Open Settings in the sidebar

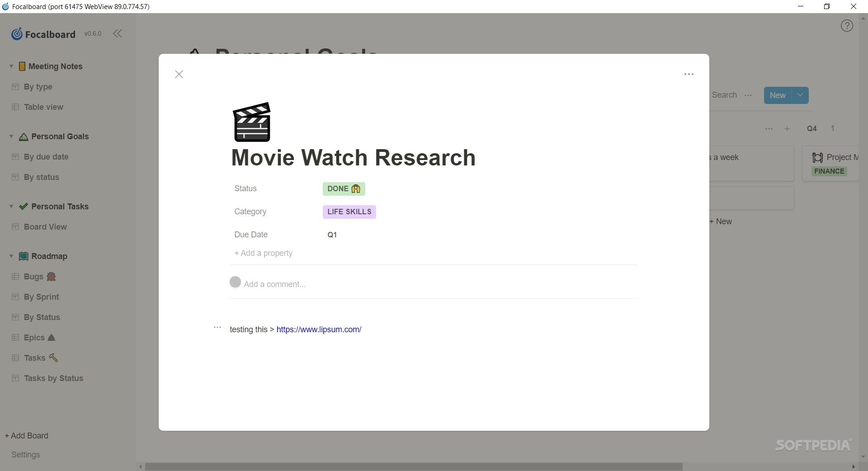[x=25, y=455]
